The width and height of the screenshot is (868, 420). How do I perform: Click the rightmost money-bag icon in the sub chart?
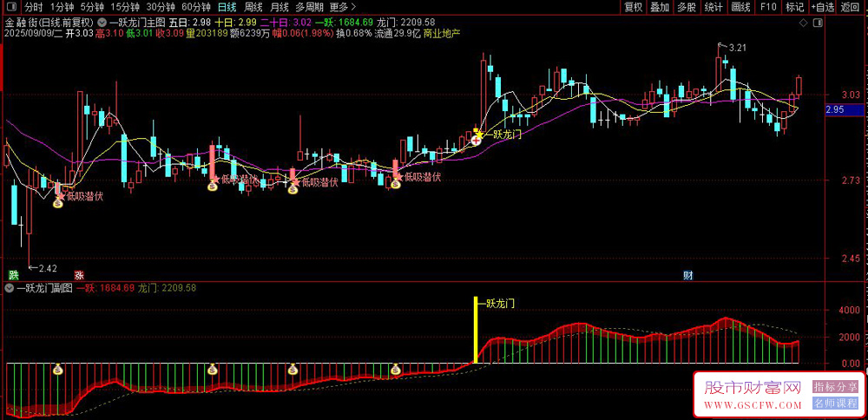pyautogui.click(x=395, y=369)
